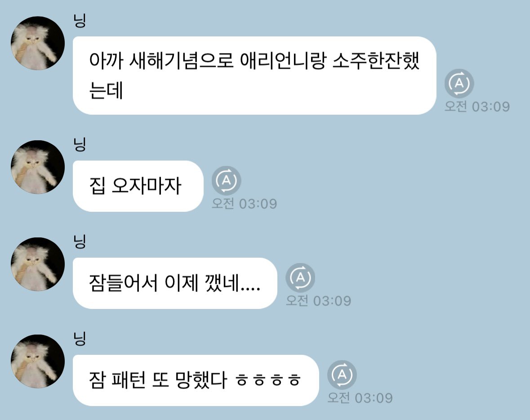Tap the 오전 03:09 timestamp by '집 오자마자' message

pyautogui.click(x=245, y=204)
